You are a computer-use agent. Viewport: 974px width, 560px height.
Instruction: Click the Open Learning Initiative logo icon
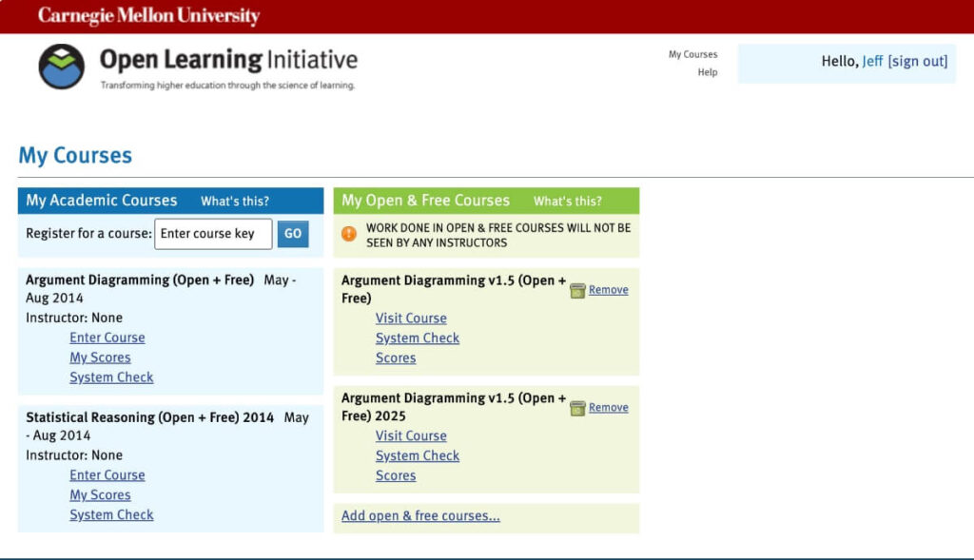pos(62,67)
